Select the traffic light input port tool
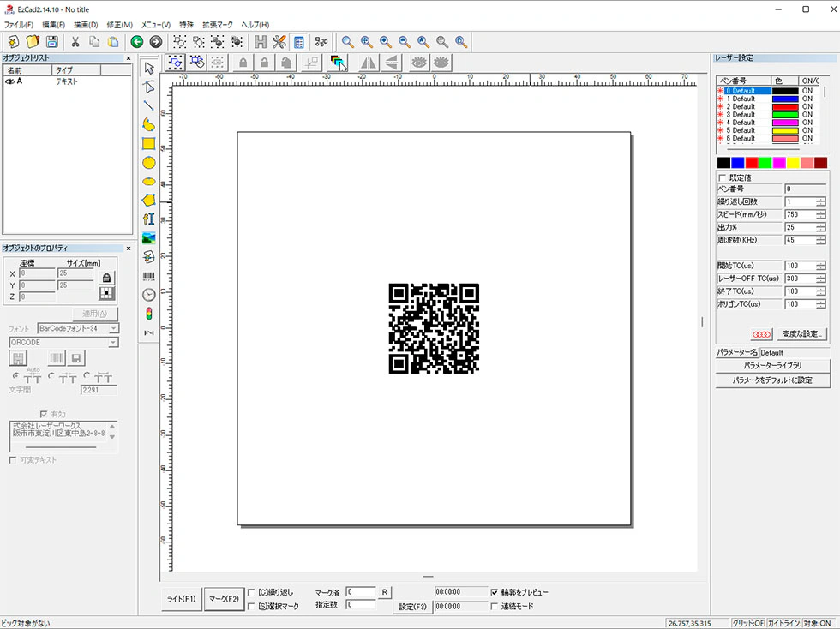Viewport: 840px width, 629px height. [x=149, y=314]
